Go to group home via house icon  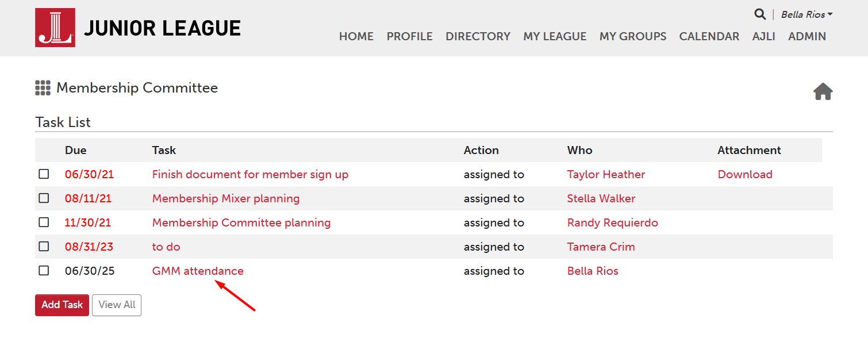pyautogui.click(x=823, y=91)
